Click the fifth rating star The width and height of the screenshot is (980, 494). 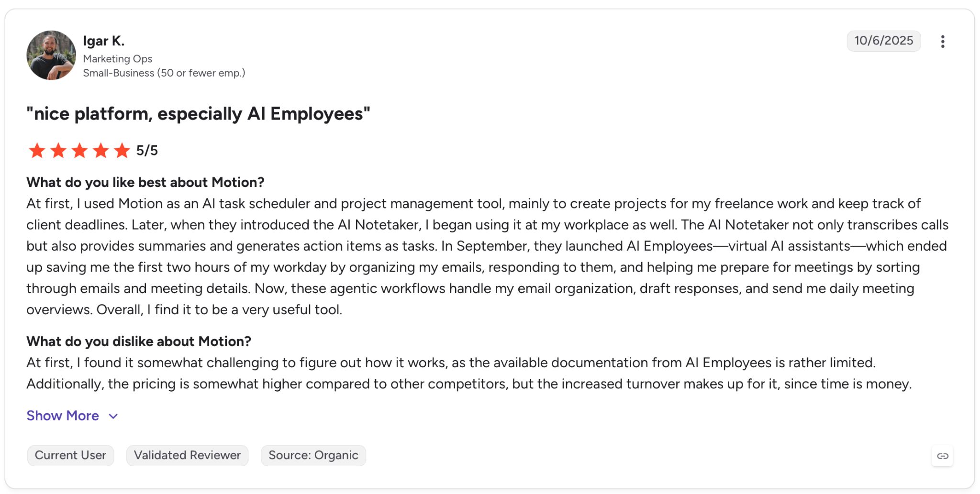(x=122, y=151)
